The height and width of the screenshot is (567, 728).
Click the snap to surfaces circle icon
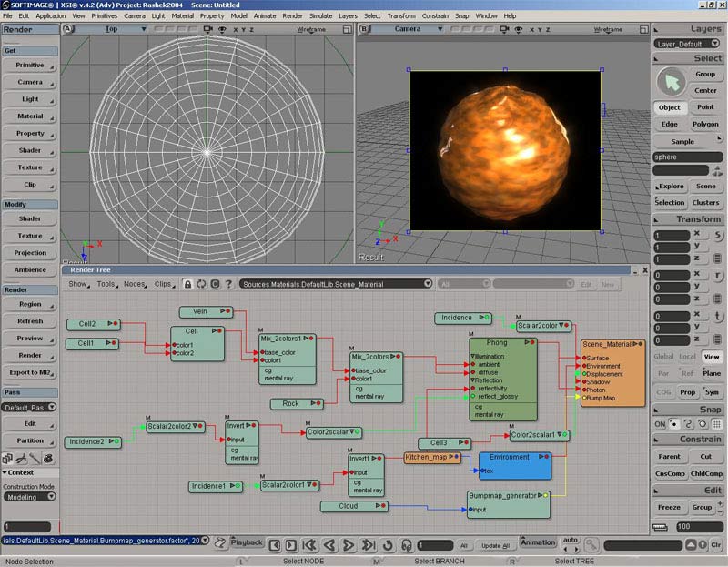[703, 424]
